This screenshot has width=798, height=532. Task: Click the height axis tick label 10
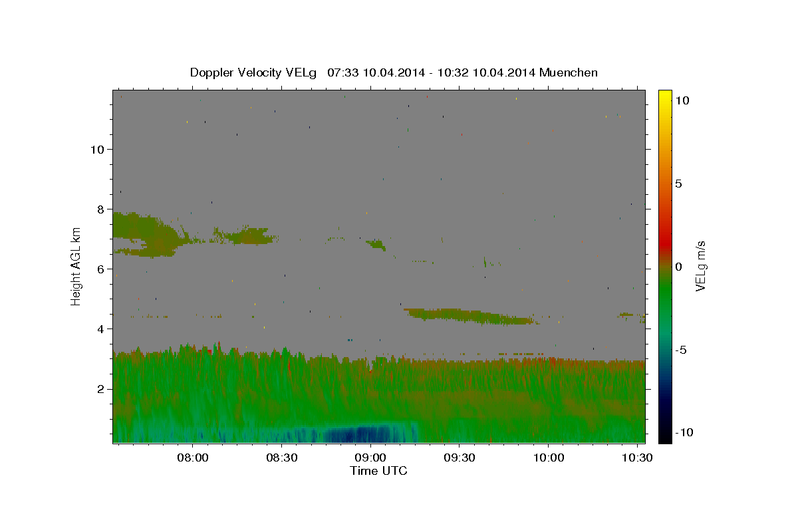(96, 149)
